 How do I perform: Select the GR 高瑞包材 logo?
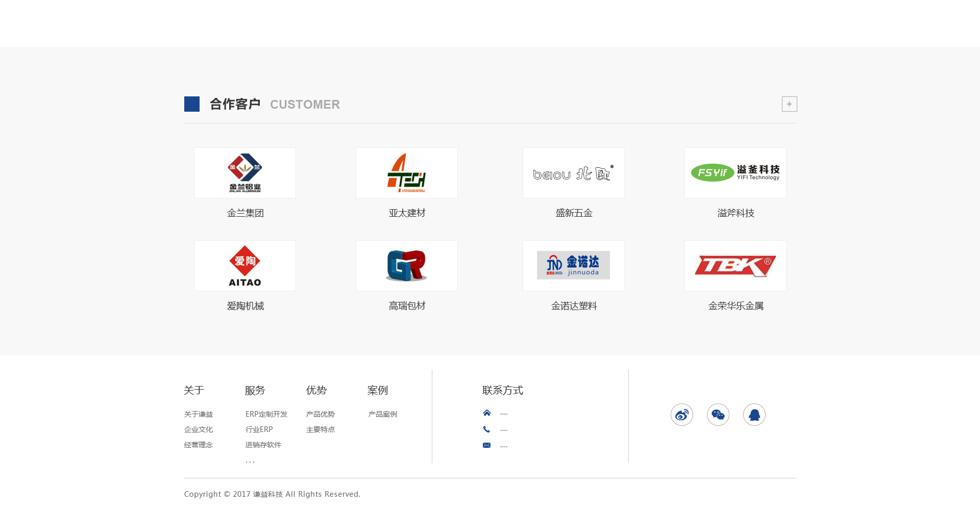407,266
